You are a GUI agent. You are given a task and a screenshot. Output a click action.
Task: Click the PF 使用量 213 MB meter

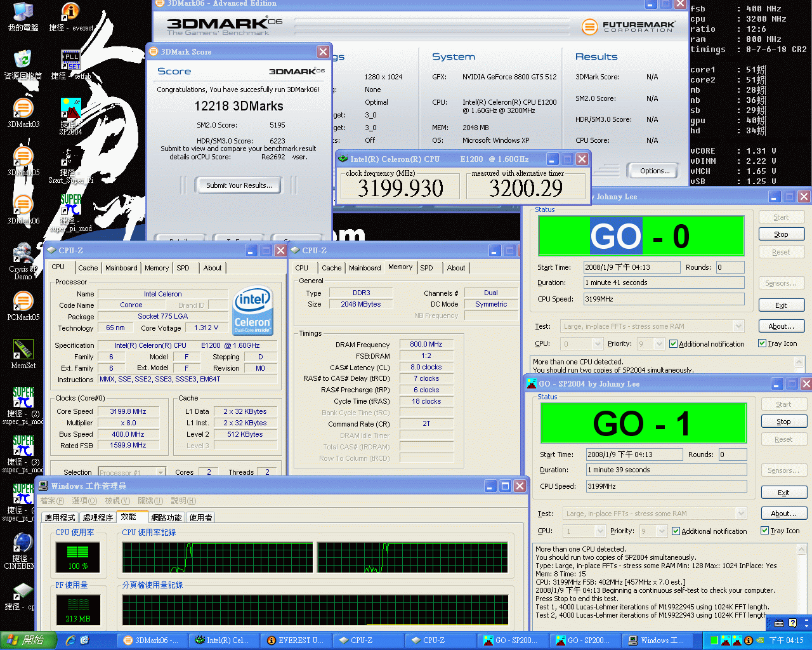pos(78,609)
